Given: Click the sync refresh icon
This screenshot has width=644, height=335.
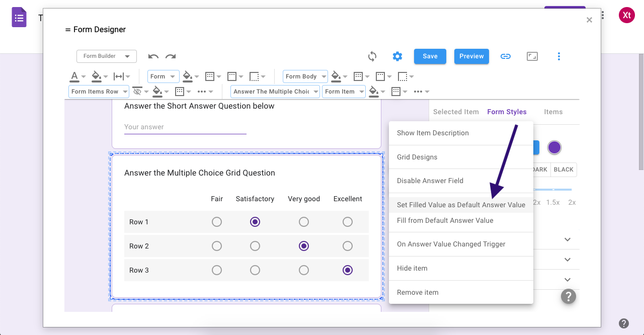Looking at the screenshot, I should [x=372, y=56].
